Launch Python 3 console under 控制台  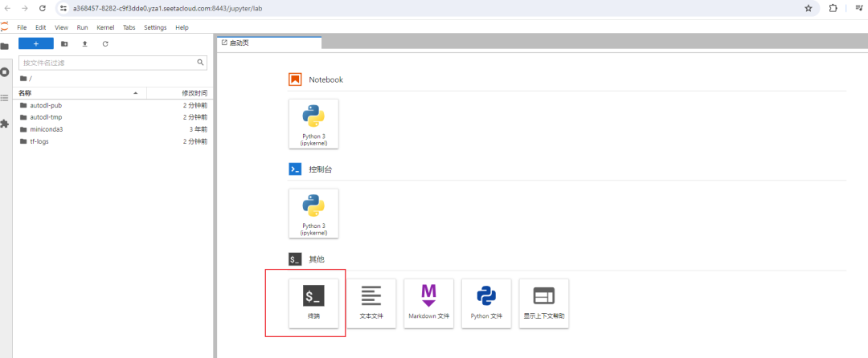(313, 214)
